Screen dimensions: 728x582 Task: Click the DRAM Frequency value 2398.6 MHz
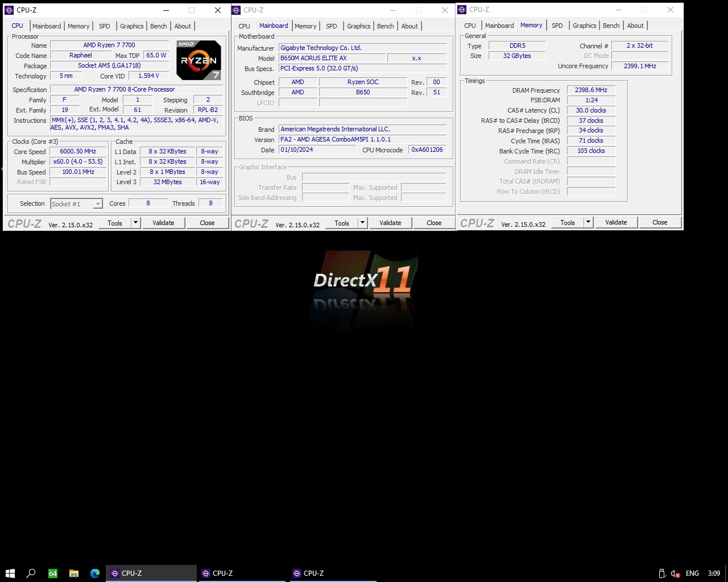coord(591,90)
